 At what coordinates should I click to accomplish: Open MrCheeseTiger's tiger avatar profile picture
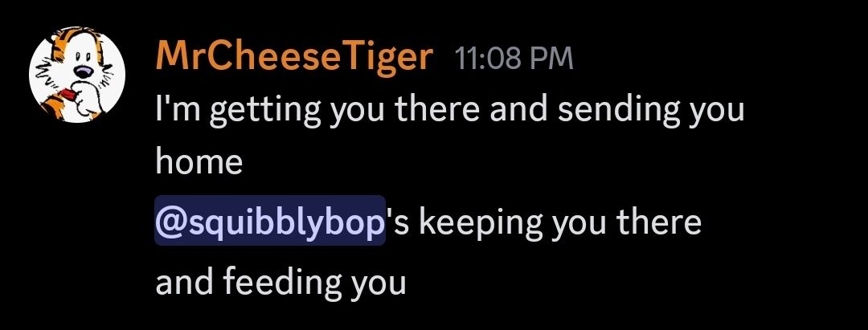click(x=77, y=74)
